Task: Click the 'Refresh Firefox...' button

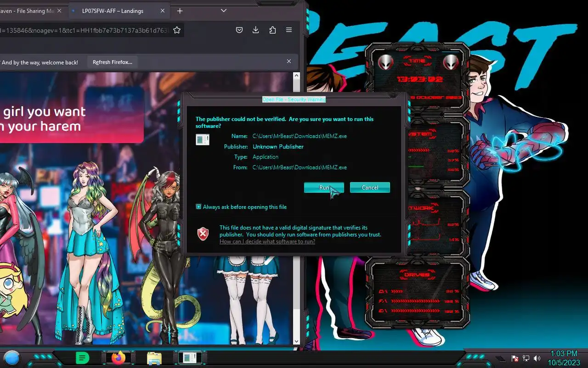Action: [113, 62]
